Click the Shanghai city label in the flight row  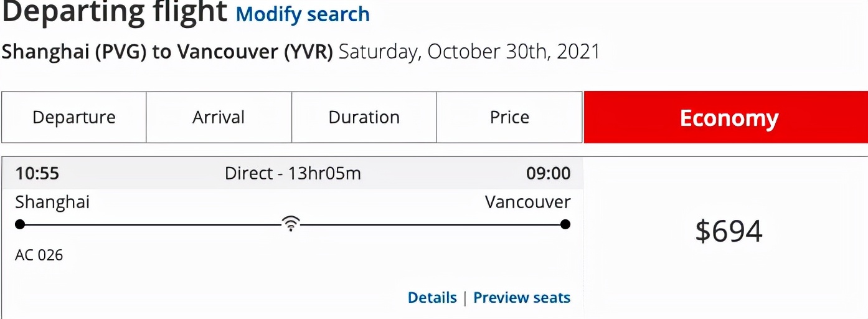52,202
